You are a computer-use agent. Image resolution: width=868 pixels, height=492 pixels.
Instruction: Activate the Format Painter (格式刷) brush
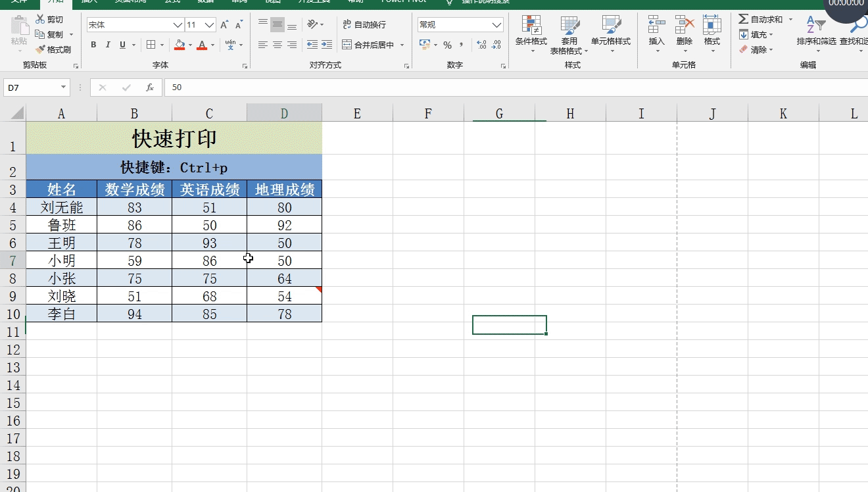coord(53,49)
